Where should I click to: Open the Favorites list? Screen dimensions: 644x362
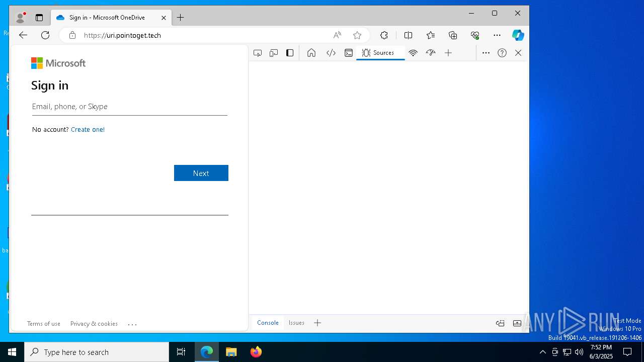pyautogui.click(x=431, y=35)
